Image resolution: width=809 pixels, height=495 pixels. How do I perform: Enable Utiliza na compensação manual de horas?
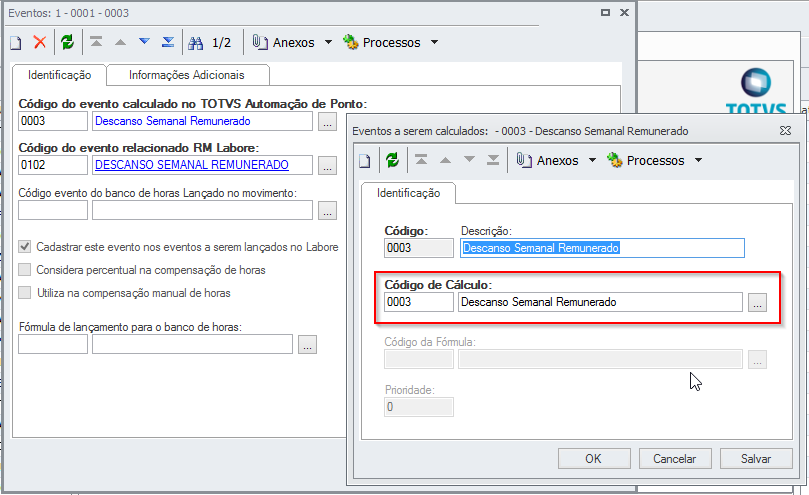(24, 293)
